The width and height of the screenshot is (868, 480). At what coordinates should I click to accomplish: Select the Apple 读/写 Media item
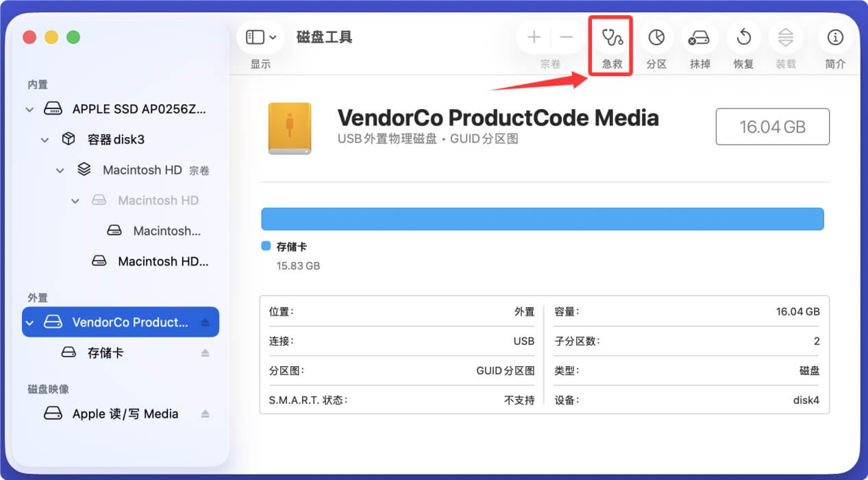(x=125, y=413)
